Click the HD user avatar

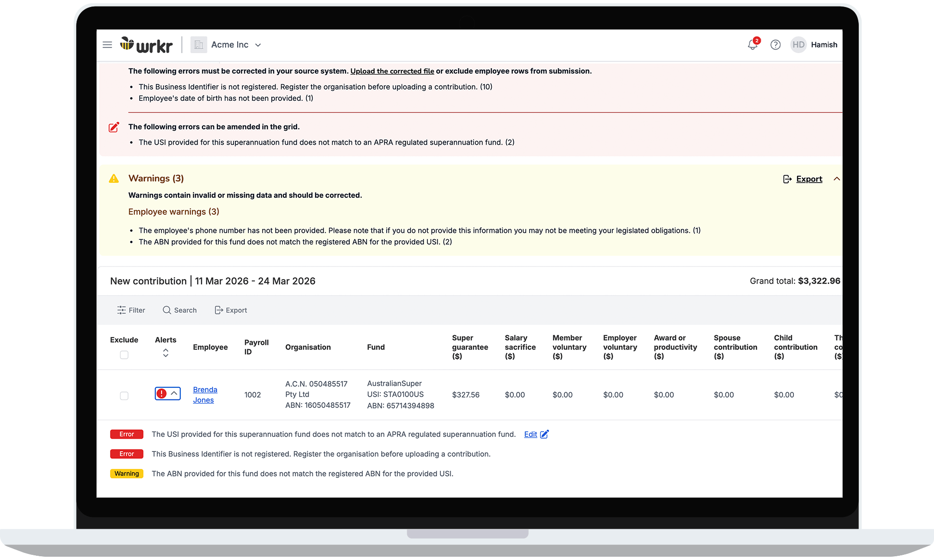[x=798, y=45]
